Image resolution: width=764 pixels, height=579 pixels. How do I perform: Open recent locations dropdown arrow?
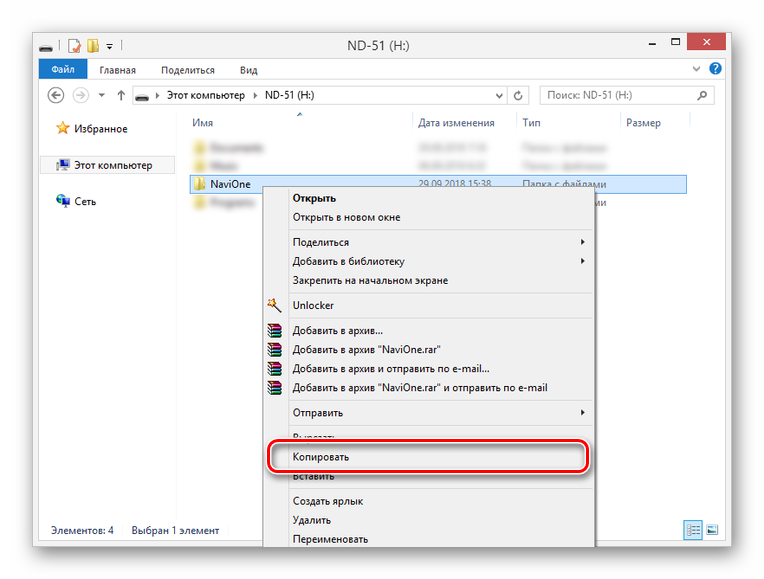tap(101, 95)
